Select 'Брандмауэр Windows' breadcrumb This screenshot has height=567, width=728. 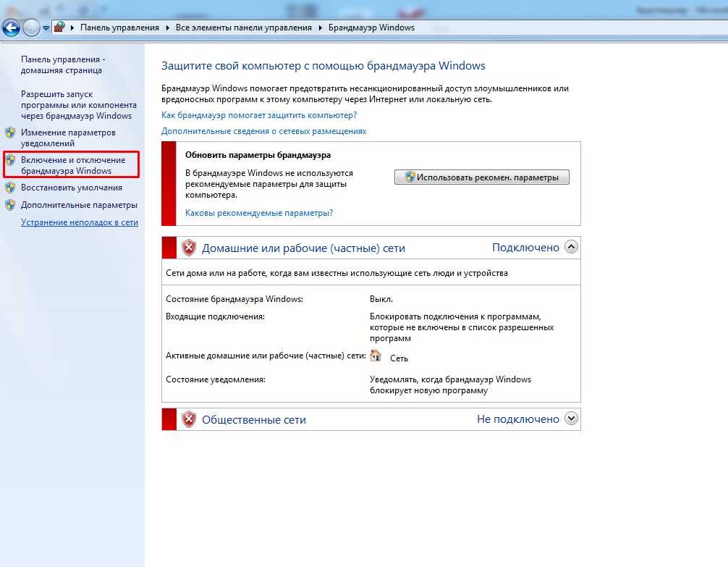click(371, 28)
